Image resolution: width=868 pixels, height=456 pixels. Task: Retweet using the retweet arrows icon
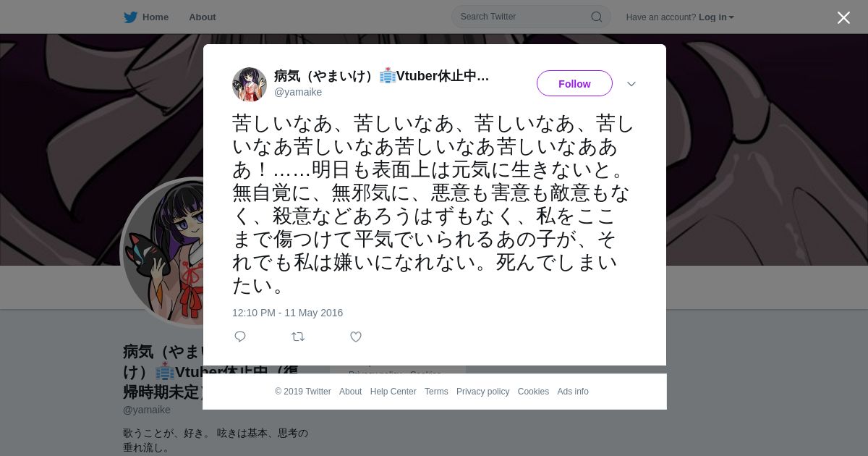coord(298,337)
